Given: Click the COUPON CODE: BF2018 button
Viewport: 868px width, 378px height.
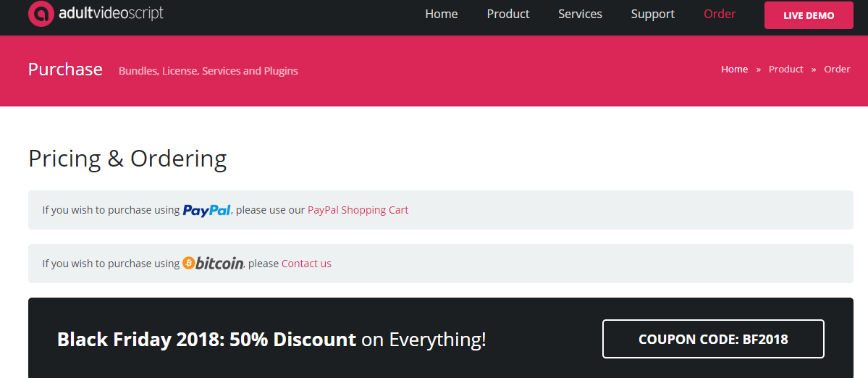Looking at the screenshot, I should pyautogui.click(x=712, y=339).
